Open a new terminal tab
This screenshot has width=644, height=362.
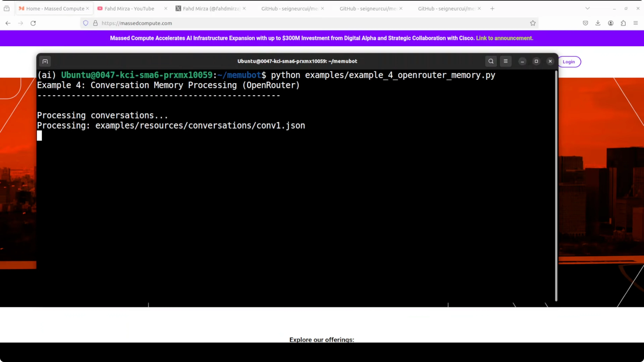point(45,61)
